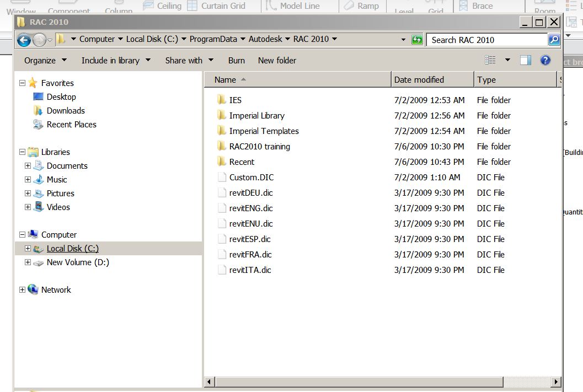Click the revitDEU.dic file icon
Image resolution: width=583 pixels, height=392 pixels.
coord(222,192)
